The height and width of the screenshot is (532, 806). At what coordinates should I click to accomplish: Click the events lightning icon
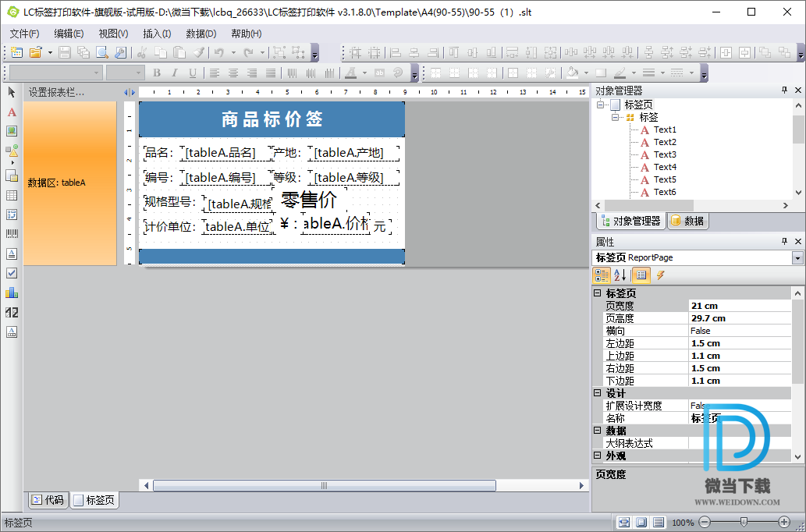coord(661,275)
